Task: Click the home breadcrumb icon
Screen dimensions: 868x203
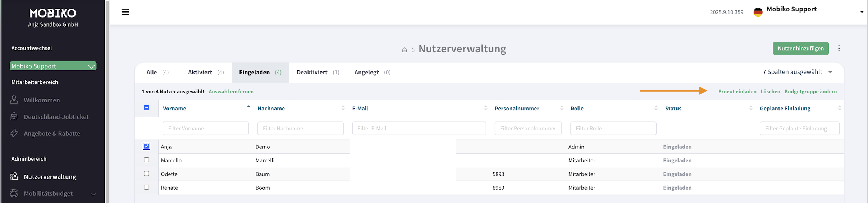Action: 405,50
